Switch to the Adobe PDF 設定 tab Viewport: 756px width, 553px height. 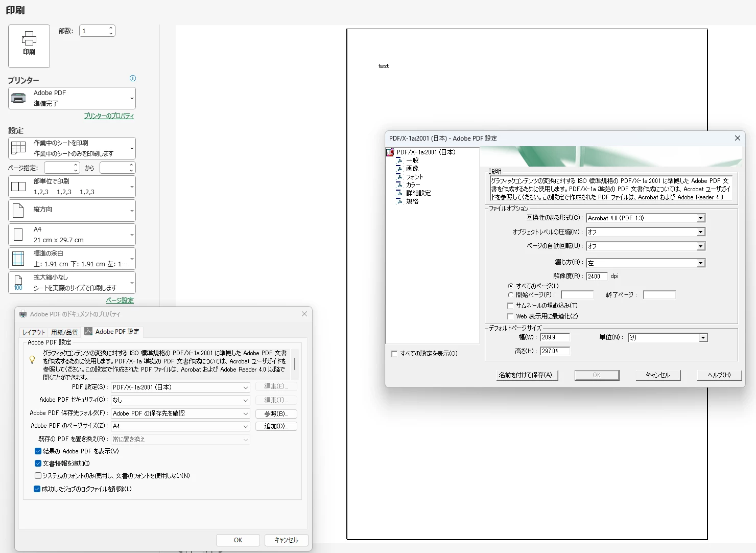(112, 332)
